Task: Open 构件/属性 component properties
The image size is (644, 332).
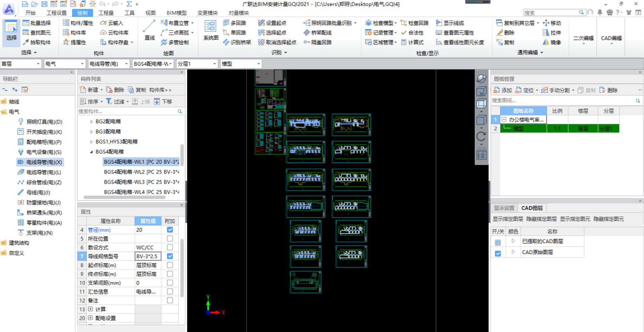Action: pos(78,23)
